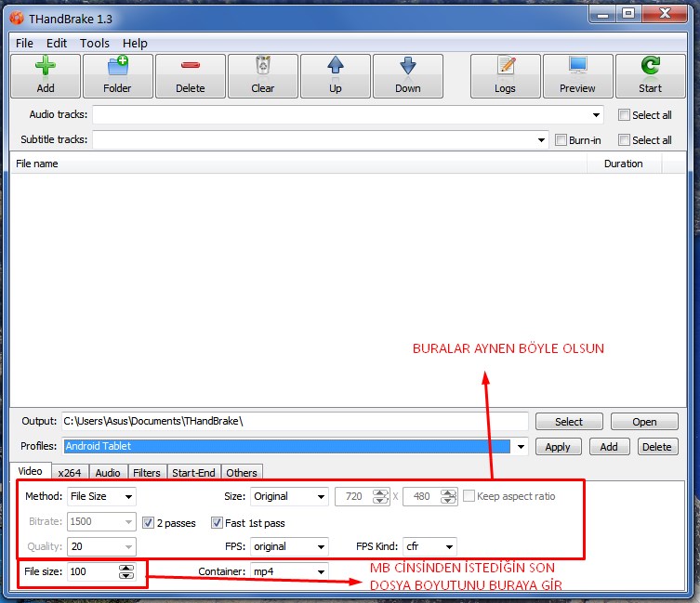
Task: Switch to the Filters tab
Action: (x=147, y=473)
